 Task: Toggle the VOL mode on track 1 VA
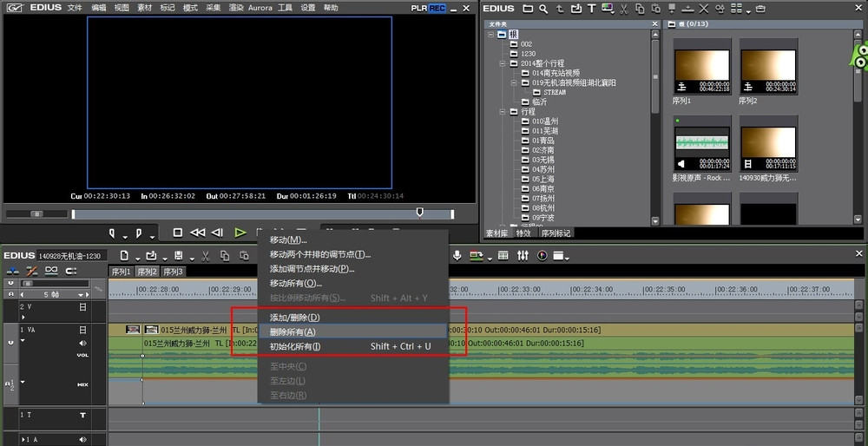tap(83, 355)
